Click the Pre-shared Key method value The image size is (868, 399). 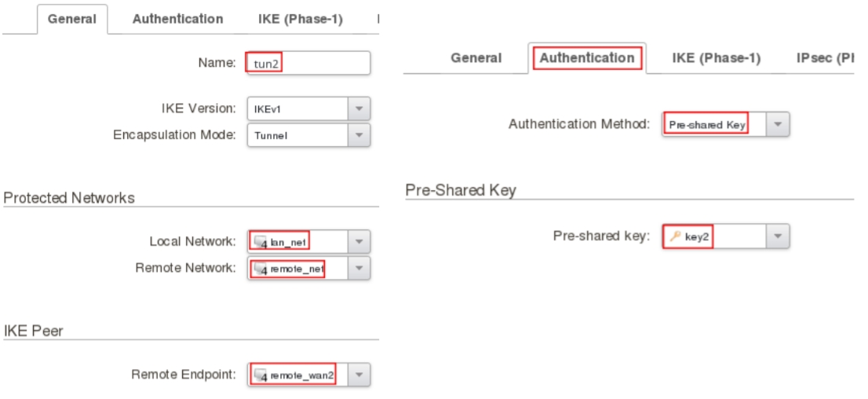tap(706, 124)
